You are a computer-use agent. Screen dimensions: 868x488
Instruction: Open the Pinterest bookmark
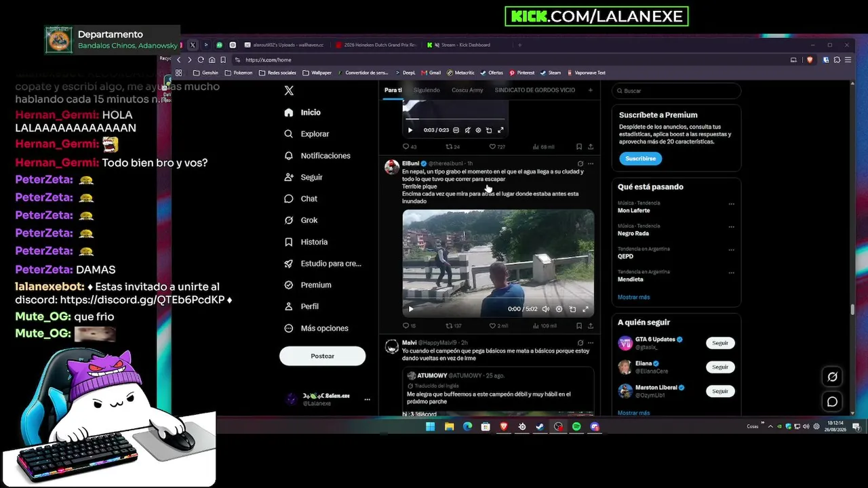(x=521, y=73)
